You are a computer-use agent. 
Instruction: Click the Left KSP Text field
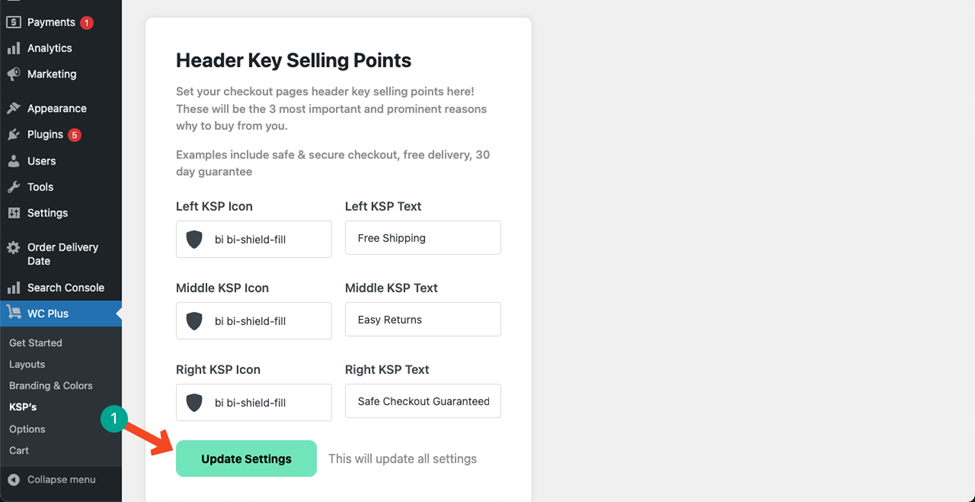click(x=423, y=238)
